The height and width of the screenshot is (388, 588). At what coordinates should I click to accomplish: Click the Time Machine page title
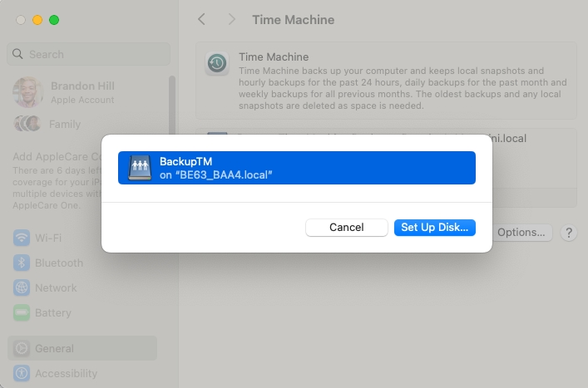tap(294, 19)
